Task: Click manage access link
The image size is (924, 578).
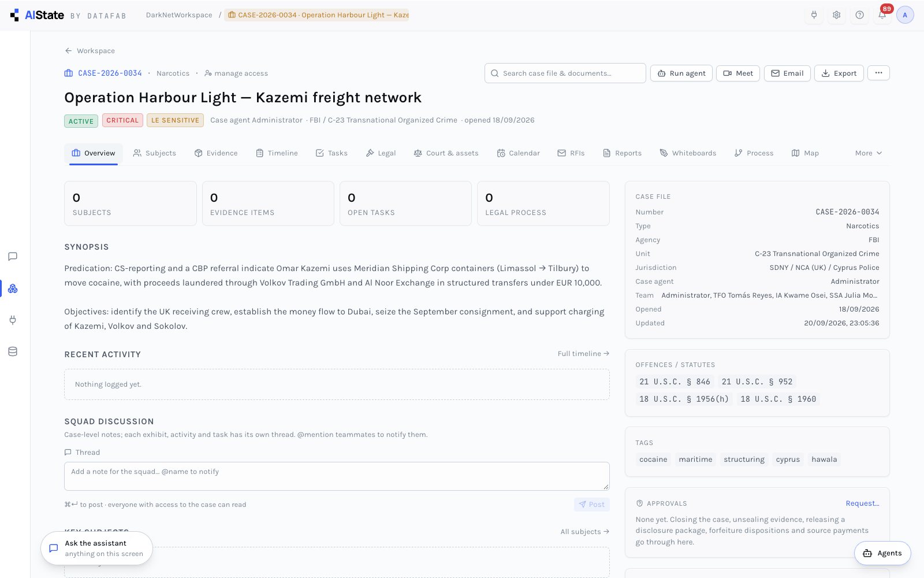Action: [236, 73]
